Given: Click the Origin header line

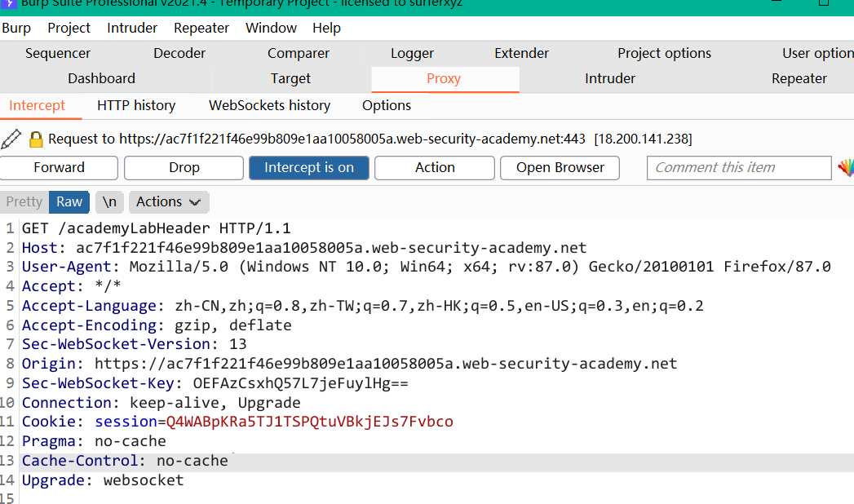Looking at the screenshot, I should pyautogui.click(x=350, y=364).
